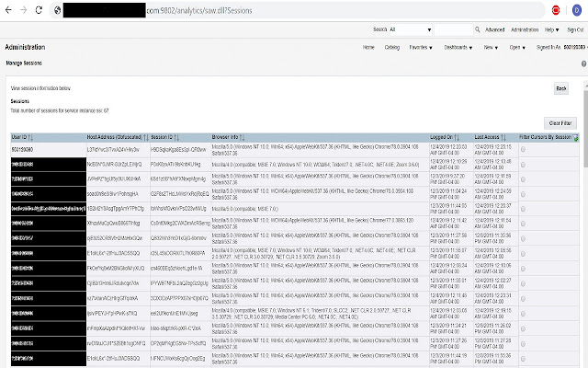Open the Search scope All dropdown

(x=411, y=29)
